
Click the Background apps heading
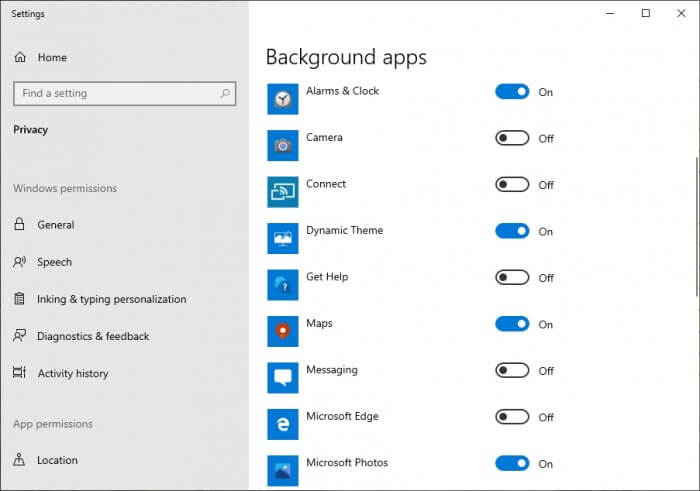(346, 57)
